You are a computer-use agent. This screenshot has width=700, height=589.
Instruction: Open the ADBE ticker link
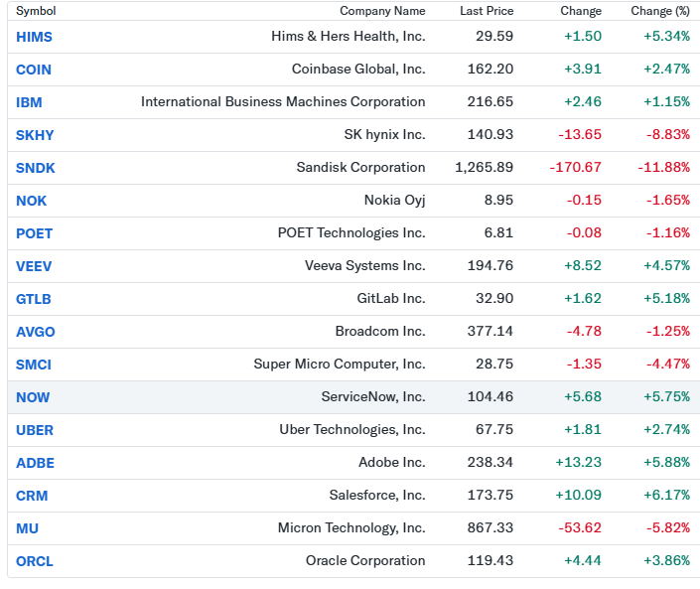(x=35, y=463)
